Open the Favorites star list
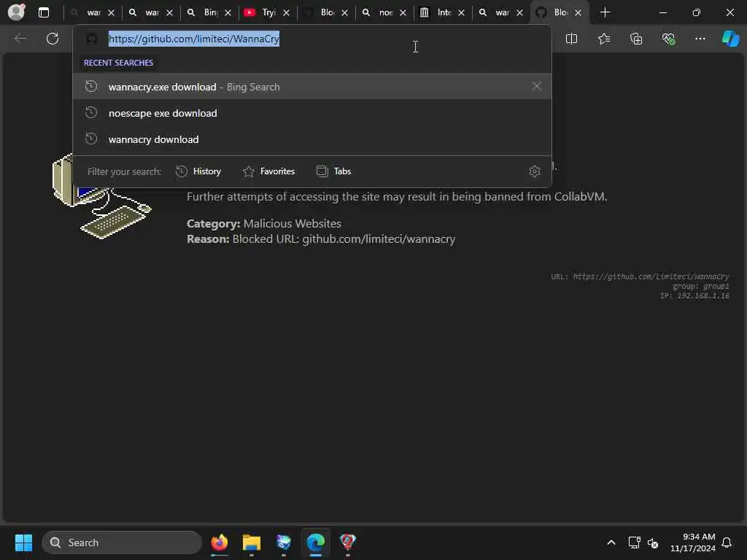This screenshot has height=560, width=747. coord(604,39)
